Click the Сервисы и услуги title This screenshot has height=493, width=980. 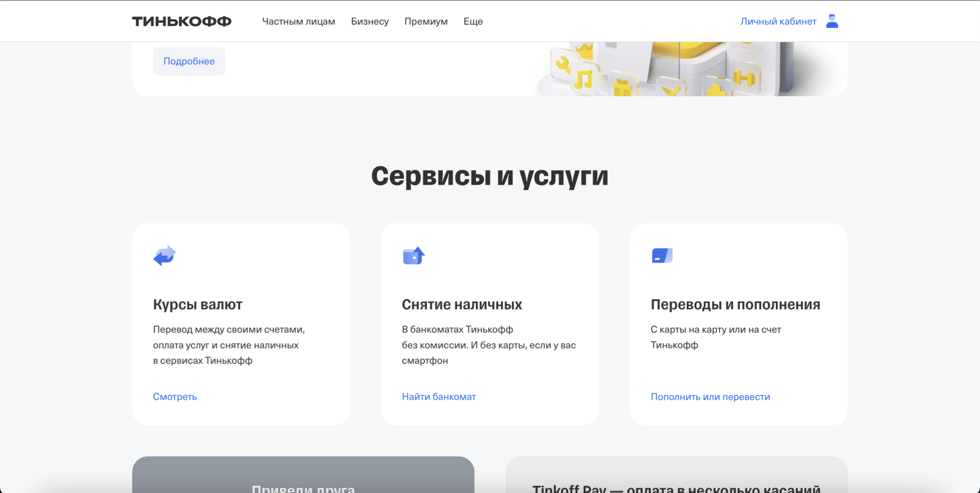point(490,176)
